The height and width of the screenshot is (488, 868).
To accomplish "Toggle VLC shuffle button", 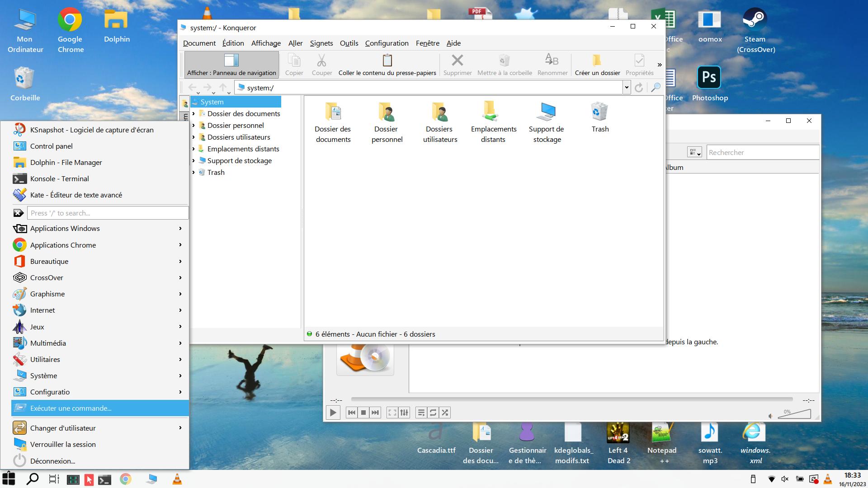I will [x=445, y=413].
